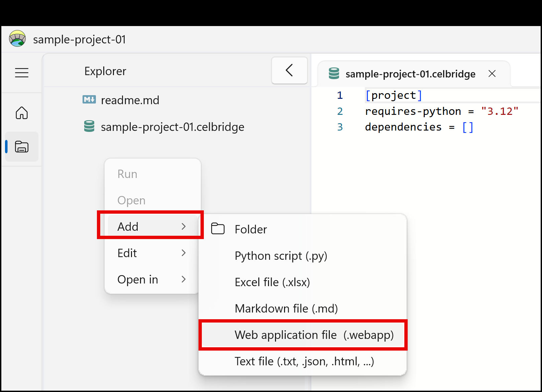Image resolution: width=542 pixels, height=392 pixels.
Task: Click line 3 dependencies in the editor
Action: (403, 127)
